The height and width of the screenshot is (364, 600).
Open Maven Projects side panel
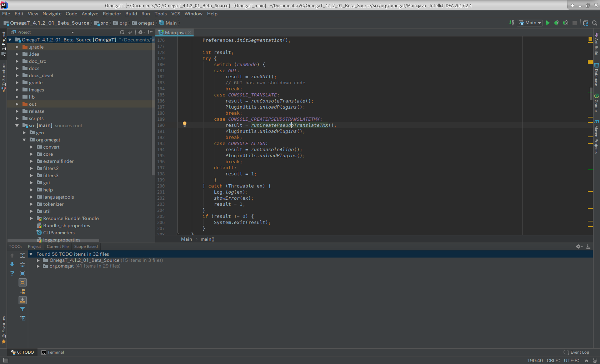596,136
